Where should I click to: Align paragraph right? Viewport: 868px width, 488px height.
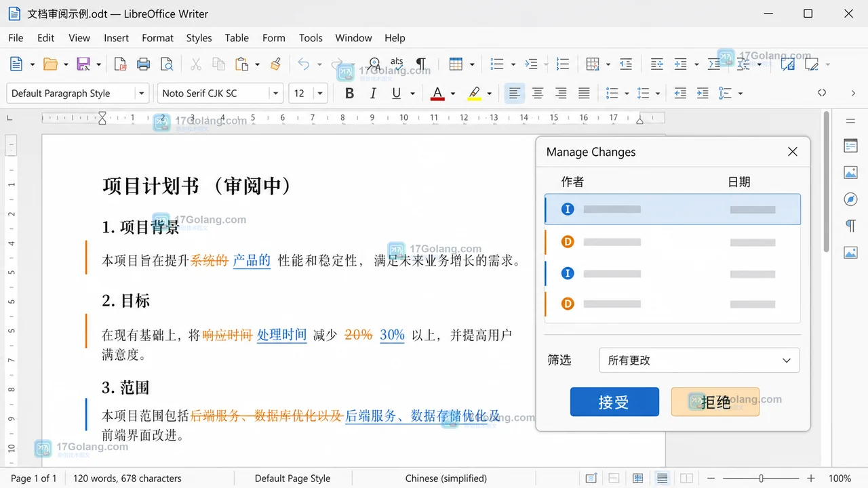pos(561,94)
